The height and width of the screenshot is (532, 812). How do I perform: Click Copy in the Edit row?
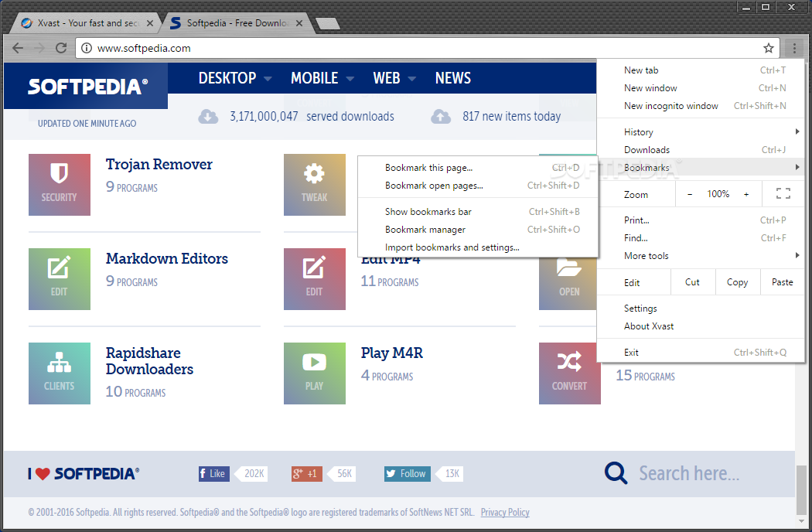pos(738,282)
